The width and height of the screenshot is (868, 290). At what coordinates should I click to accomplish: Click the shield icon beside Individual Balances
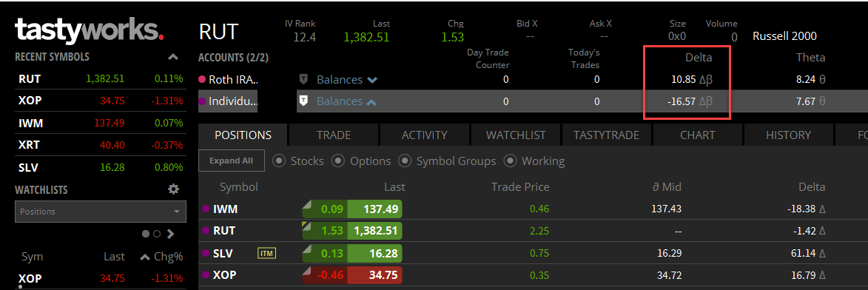[x=303, y=101]
